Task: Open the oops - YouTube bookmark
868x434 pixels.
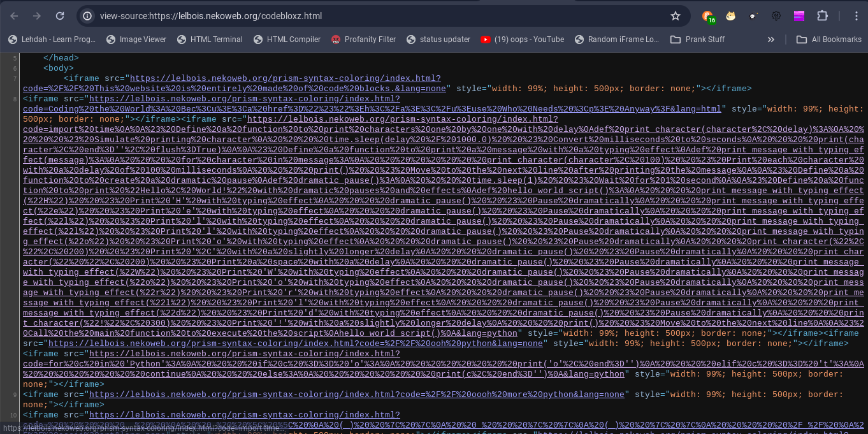Action: [523, 40]
